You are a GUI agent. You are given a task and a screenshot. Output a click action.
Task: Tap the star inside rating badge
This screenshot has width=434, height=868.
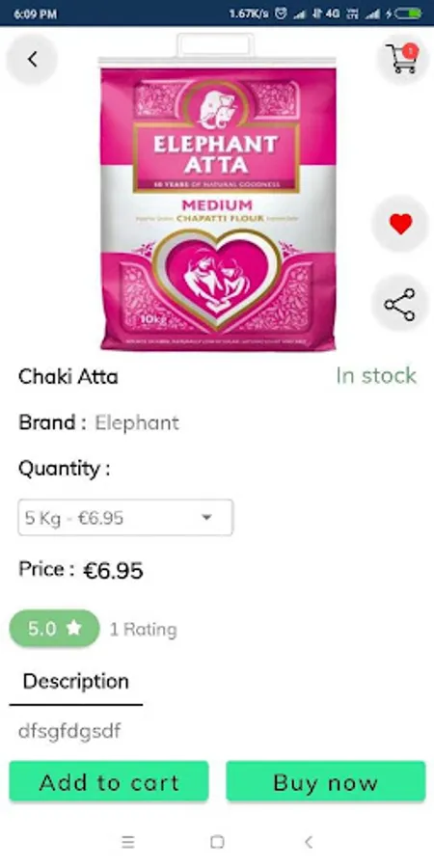coord(73,628)
